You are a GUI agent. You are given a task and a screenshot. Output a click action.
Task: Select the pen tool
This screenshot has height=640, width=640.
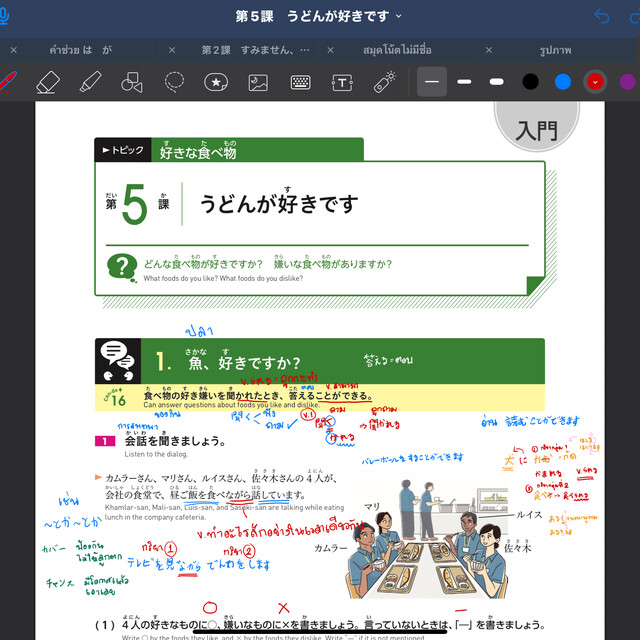click(8, 81)
